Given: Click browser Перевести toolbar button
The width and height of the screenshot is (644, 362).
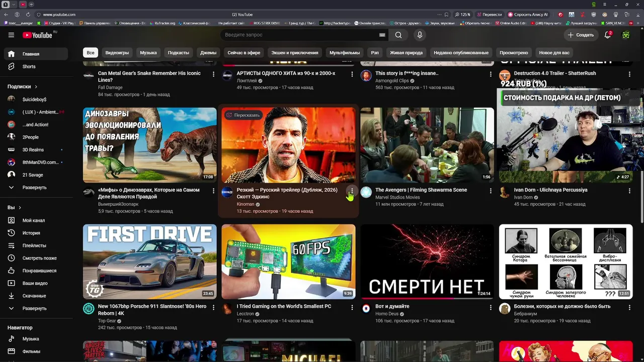Looking at the screenshot, I should coord(490,15).
